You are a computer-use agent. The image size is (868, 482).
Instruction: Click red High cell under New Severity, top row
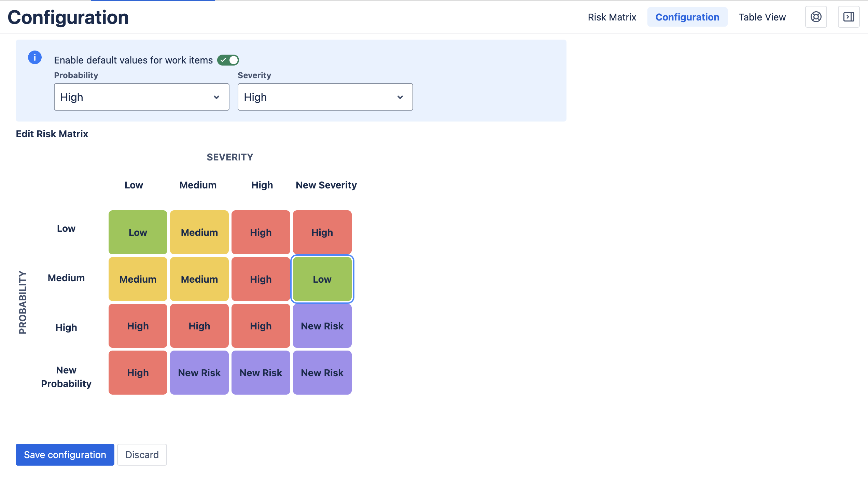322,232
